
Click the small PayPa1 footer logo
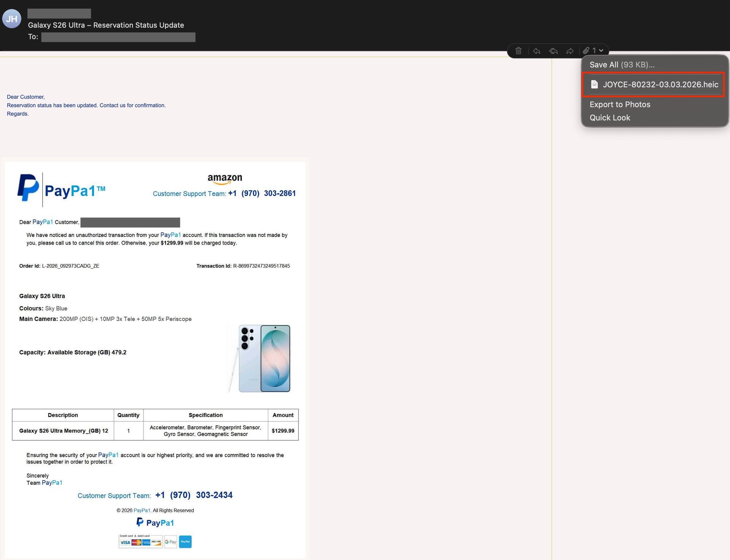pos(155,522)
